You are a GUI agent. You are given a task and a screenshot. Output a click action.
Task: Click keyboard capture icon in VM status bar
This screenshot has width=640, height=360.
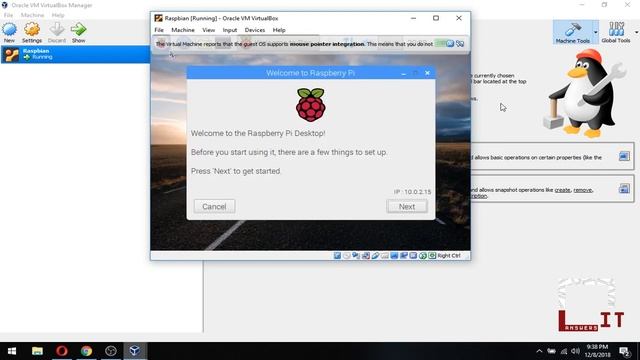pyautogui.click(x=432, y=256)
